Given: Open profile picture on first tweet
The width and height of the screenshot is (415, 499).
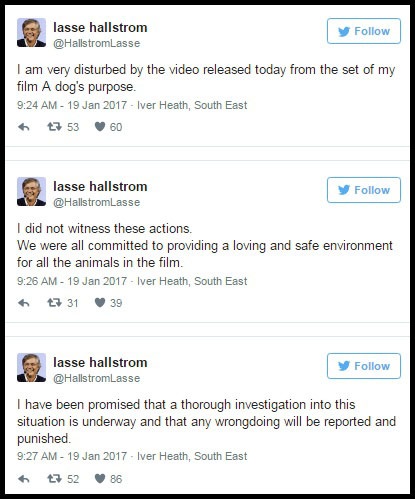Looking at the screenshot, I should click(31, 33).
